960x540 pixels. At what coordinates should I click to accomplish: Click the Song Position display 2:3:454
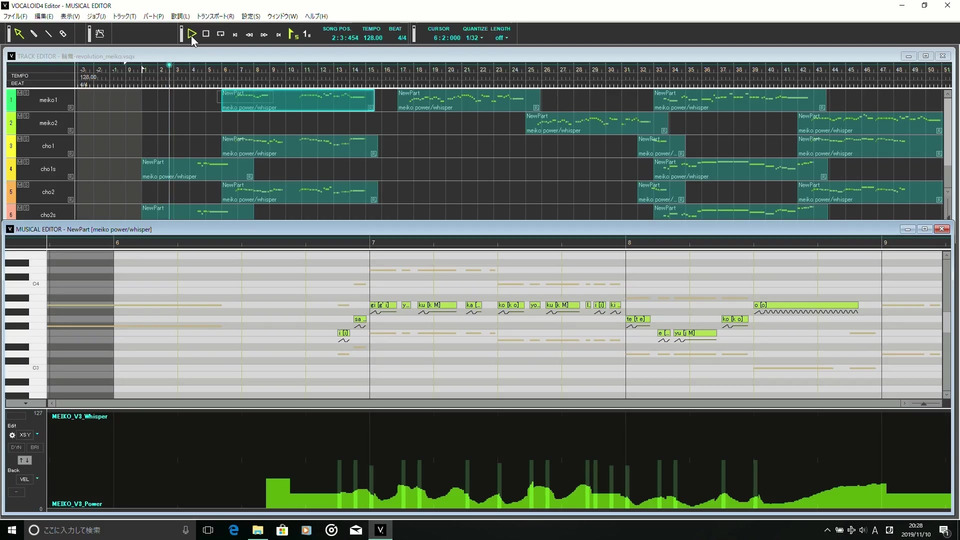[345, 38]
